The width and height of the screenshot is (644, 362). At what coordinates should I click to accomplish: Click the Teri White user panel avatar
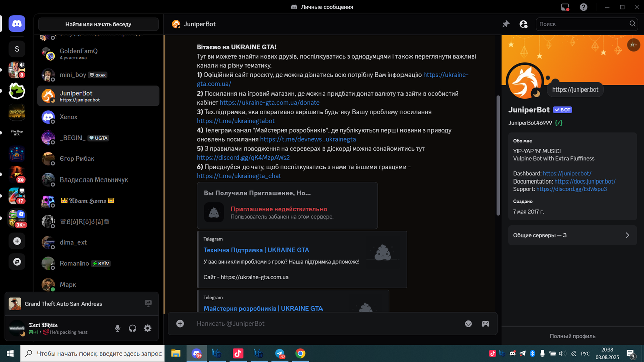pyautogui.click(x=17, y=328)
